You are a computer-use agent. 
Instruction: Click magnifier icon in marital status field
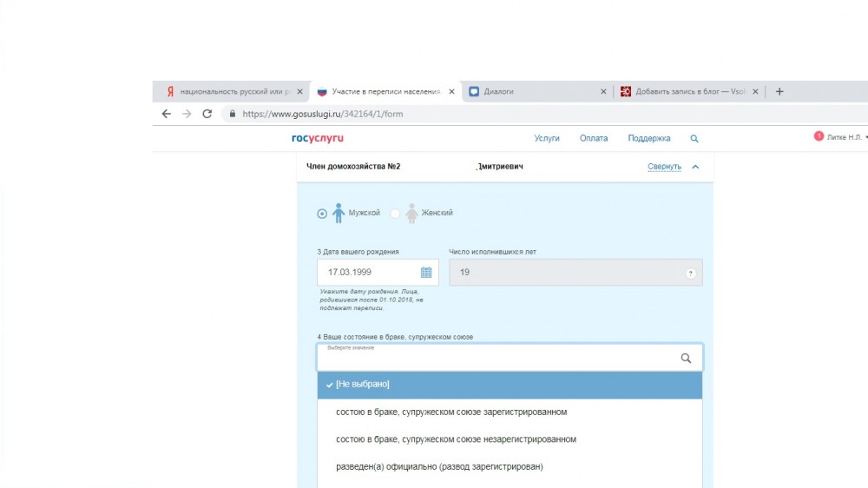686,358
